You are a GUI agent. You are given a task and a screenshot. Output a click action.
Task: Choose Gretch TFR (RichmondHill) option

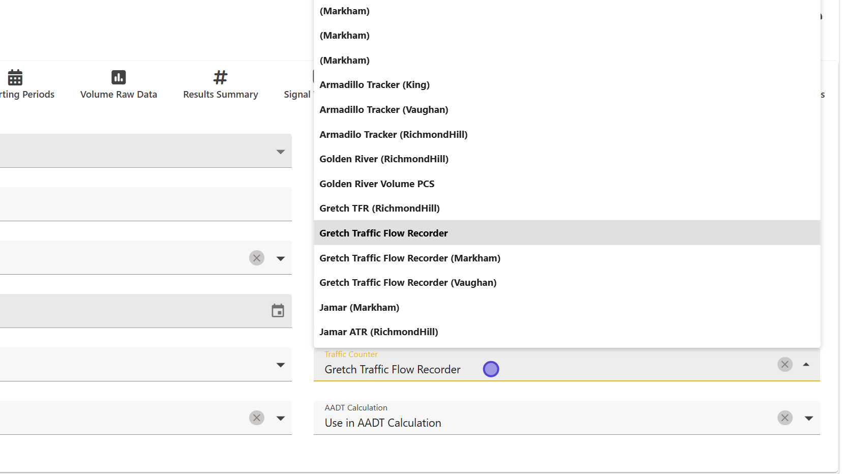[379, 209]
